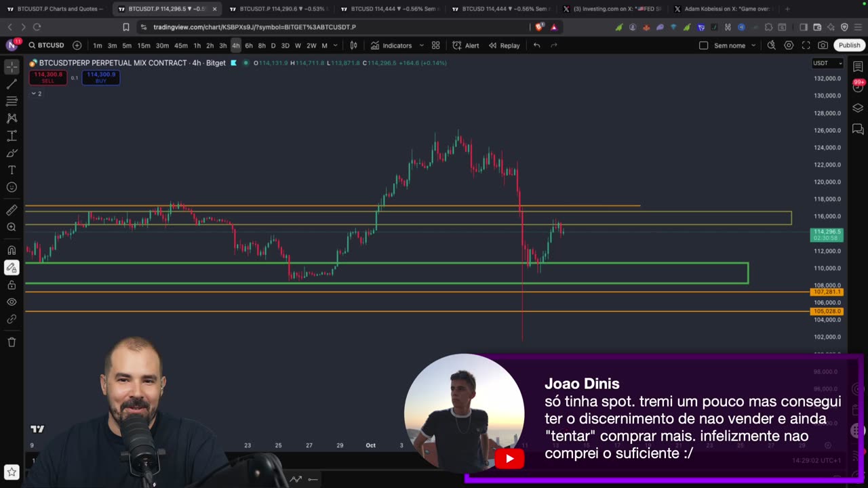The width and height of the screenshot is (868, 488).
Task: Open the Sem nome layout dropdown
Action: 734,45
